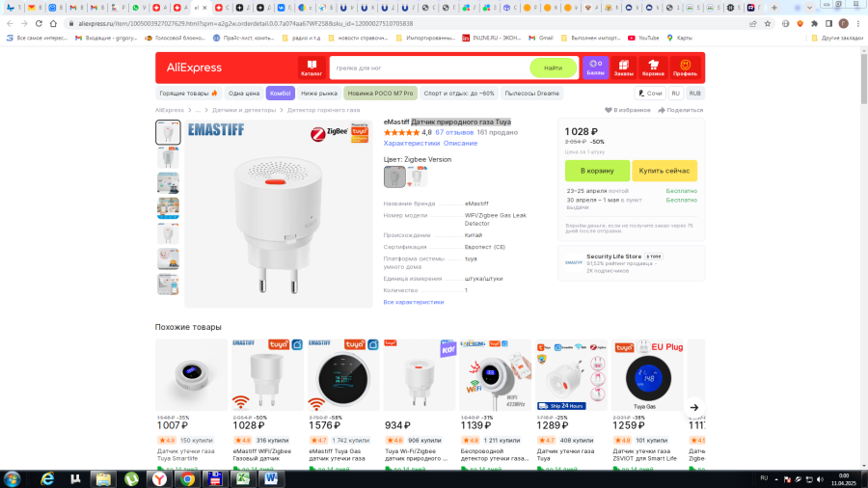Open browser home page

53,24
